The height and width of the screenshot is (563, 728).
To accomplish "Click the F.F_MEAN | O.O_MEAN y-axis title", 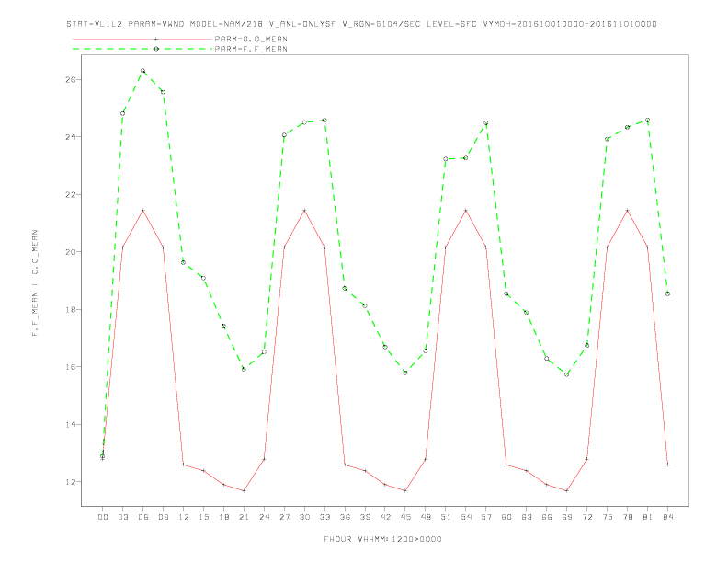I will [35, 283].
